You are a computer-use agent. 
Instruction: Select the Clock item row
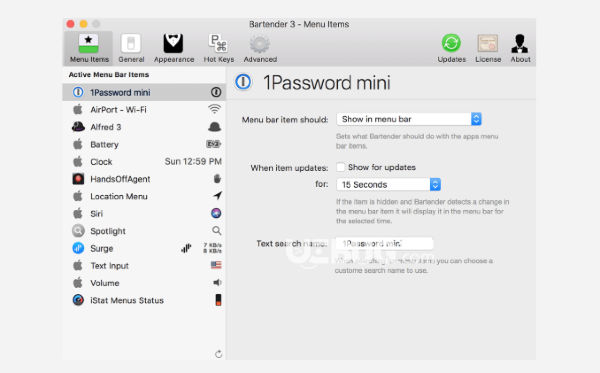point(144,162)
